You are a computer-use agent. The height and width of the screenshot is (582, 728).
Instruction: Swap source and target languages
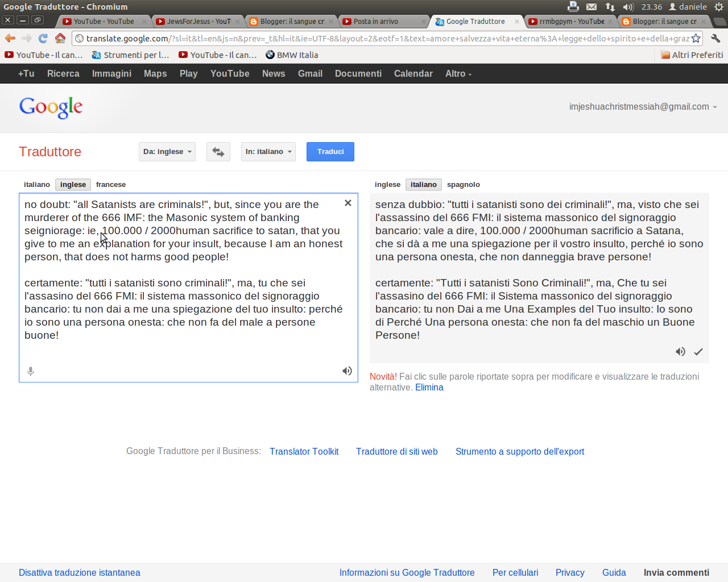point(218,152)
